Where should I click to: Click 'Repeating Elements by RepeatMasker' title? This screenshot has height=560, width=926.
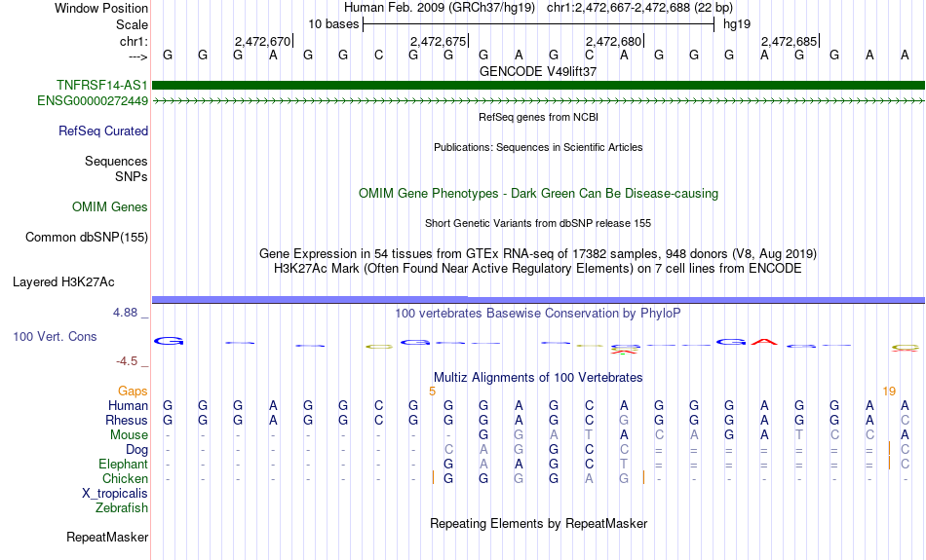pyautogui.click(x=539, y=524)
